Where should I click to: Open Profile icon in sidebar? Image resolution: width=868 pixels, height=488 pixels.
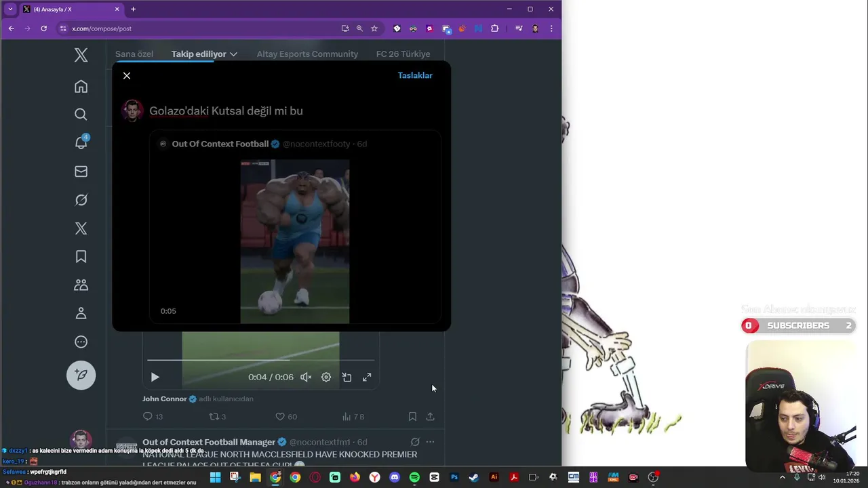tap(81, 314)
